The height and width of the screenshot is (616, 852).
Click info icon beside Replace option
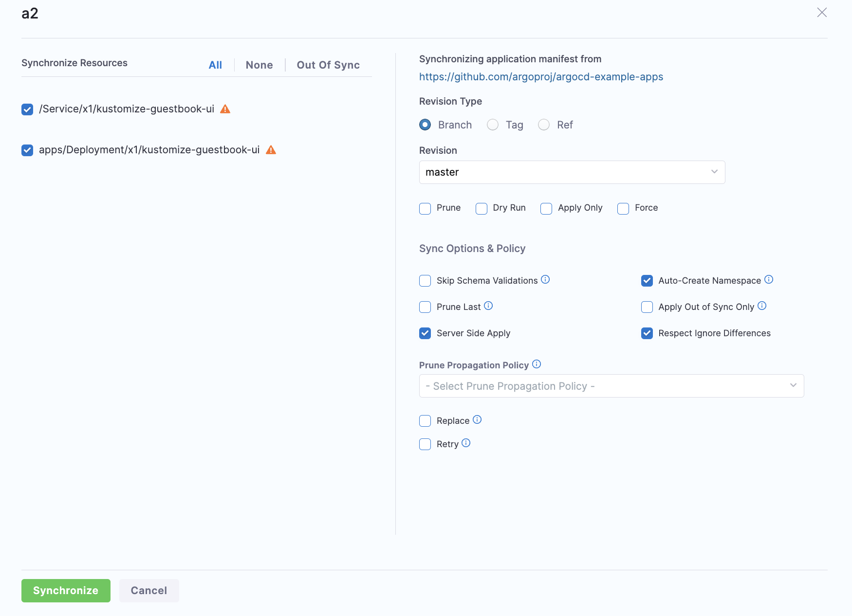(x=477, y=420)
